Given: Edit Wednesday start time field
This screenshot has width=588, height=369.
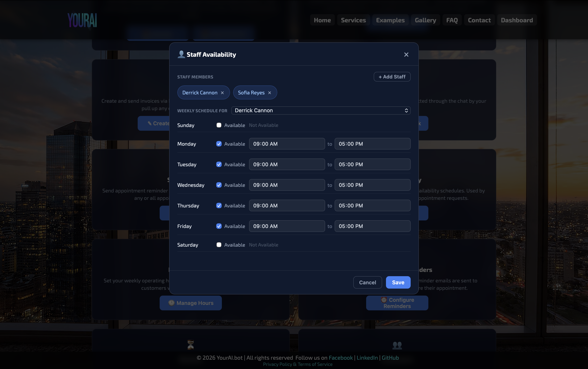Looking at the screenshot, I should click(287, 185).
